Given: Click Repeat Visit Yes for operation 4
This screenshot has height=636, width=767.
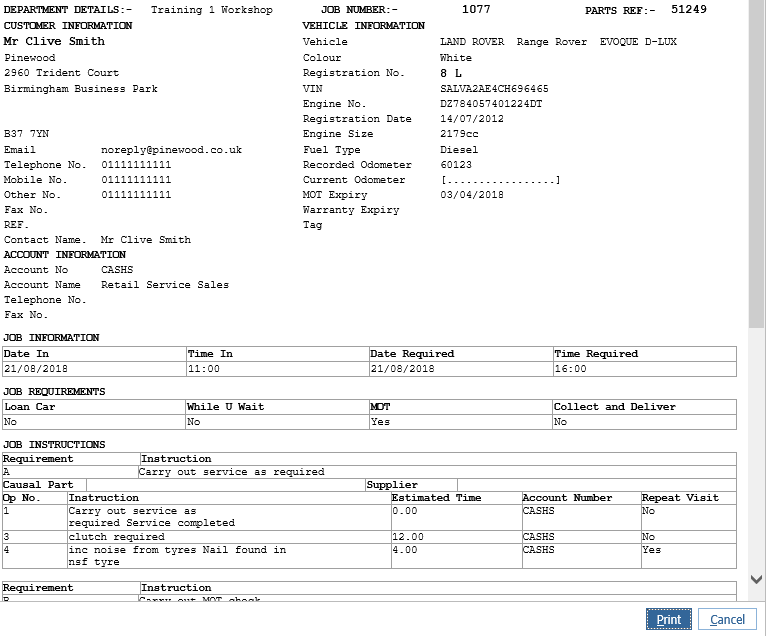Looking at the screenshot, I should pyautogui.click(x=651, y=550).
